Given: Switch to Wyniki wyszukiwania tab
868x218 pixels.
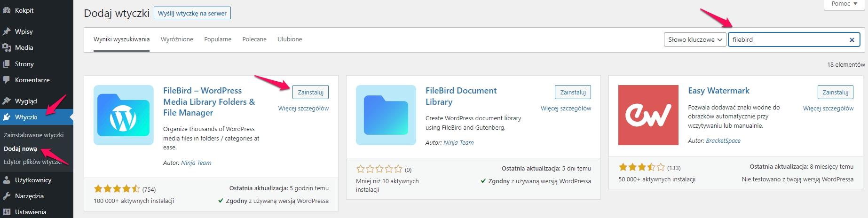Looking at the screenshot, I should (x=121, y=39).
